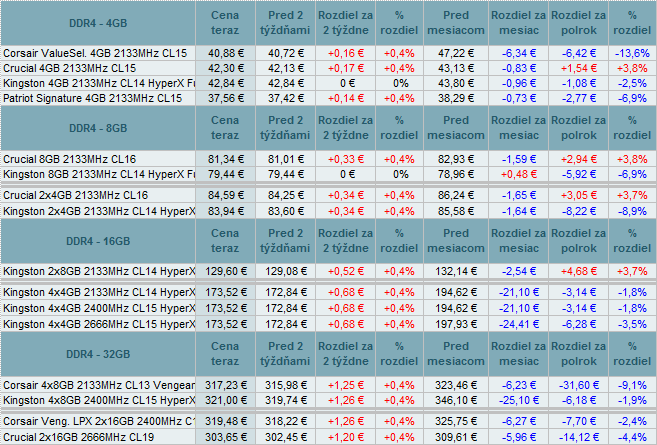The width and height of the screenshot is (657, 445).
Task: Select the DDR4 - 8GB section header
Action: [x=98, y=128]
